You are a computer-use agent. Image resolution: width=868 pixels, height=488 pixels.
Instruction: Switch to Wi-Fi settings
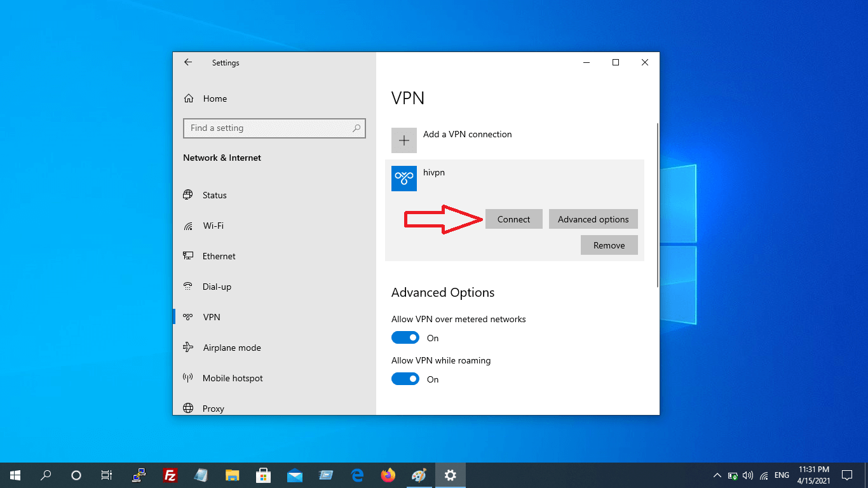click(213, 226)
